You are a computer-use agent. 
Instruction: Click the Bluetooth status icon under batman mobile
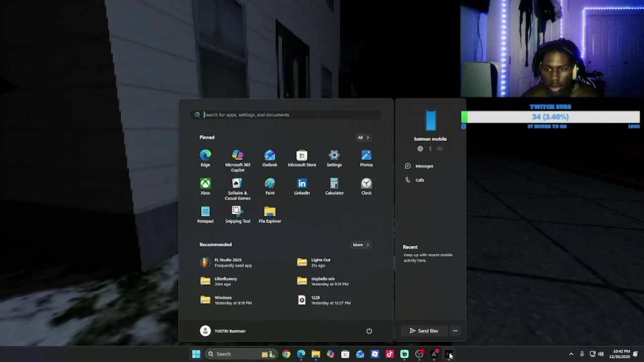click(430, 149)
